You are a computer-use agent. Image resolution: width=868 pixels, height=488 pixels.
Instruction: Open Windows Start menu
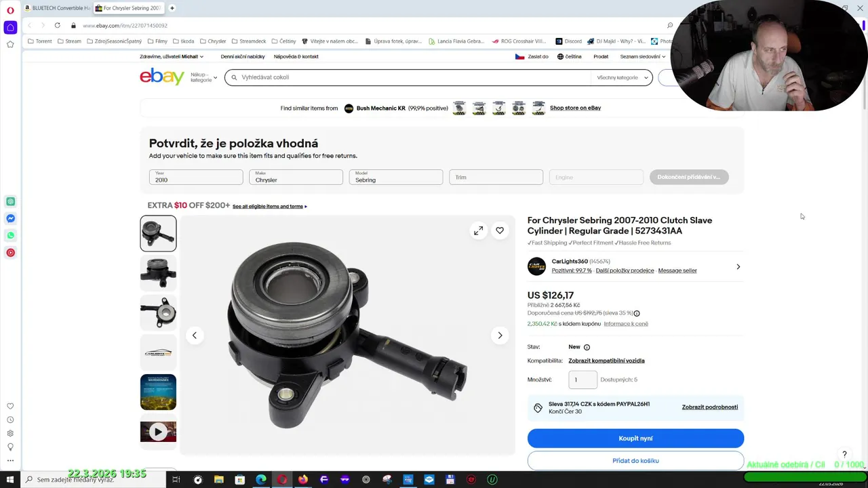tap(9, 479)
